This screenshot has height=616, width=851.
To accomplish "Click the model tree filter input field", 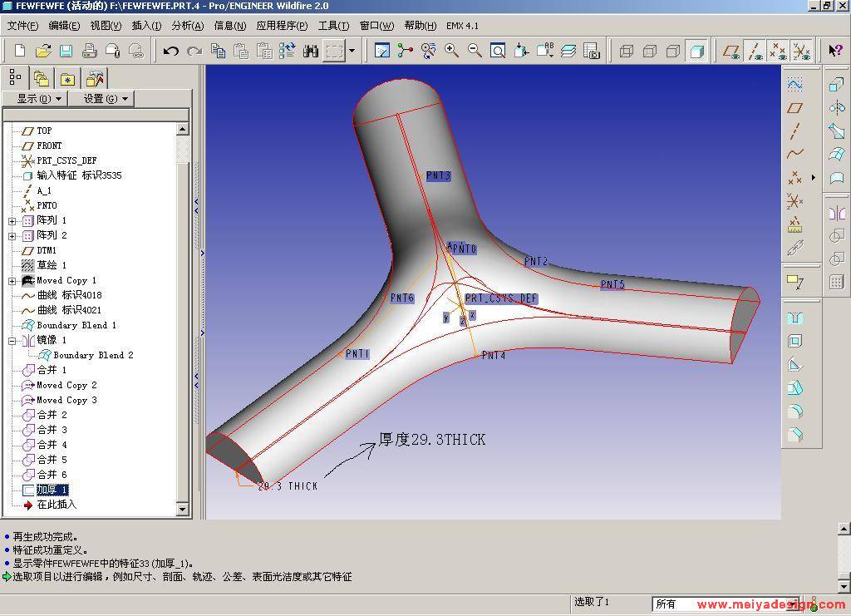I will pos(96,115).
